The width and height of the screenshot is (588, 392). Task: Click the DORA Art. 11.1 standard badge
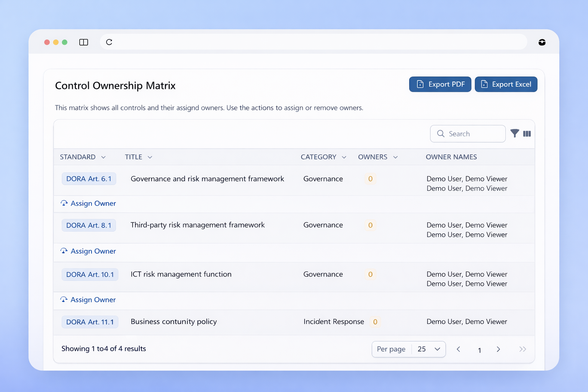click(x=90, y=322)
